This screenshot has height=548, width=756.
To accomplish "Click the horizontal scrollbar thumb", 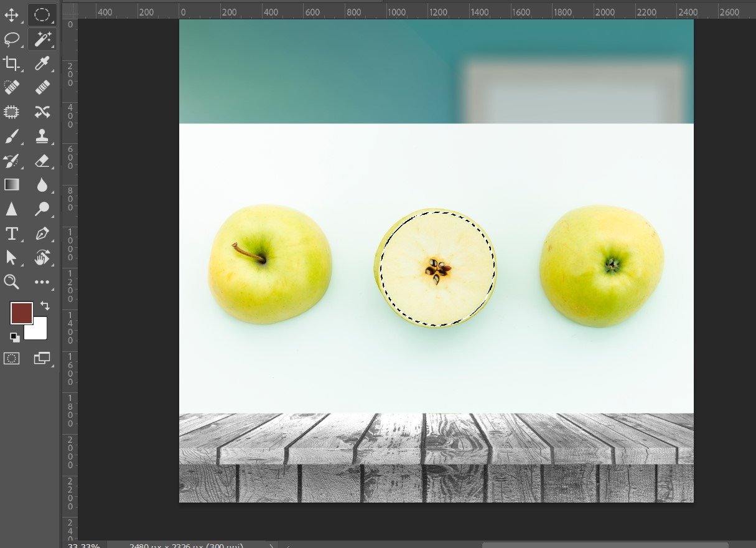I will [x=604, y=546].
